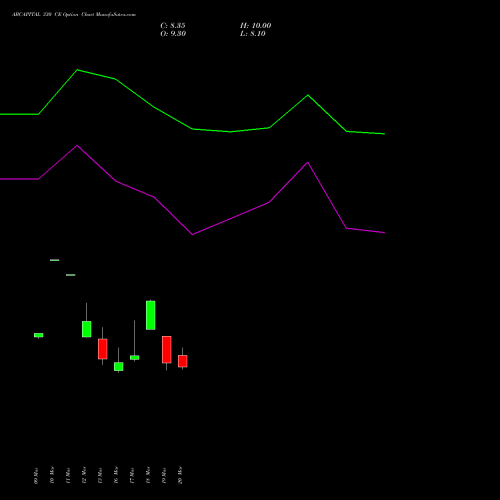
Task: Select the tall green candle for 18 Mar
Action: coord(151,315)
